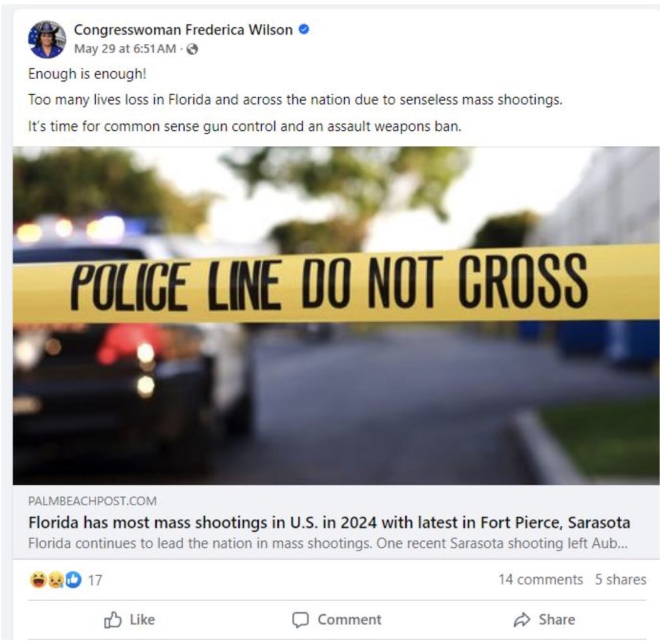Click the arrow icon beside Share
The image size is (664, 644).
tap(522, 620)
